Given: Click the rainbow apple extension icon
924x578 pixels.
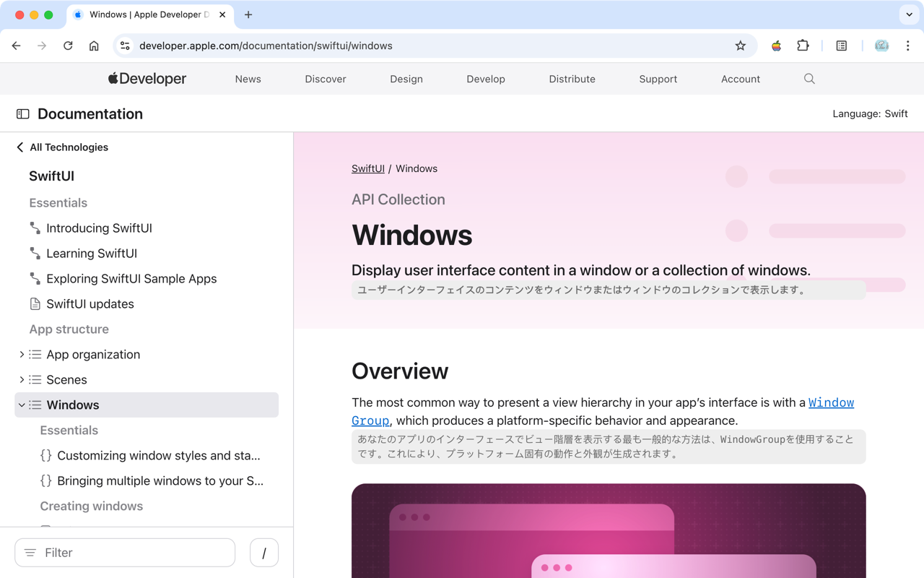Looking at the screenshot, I should [x=776, y=46].
